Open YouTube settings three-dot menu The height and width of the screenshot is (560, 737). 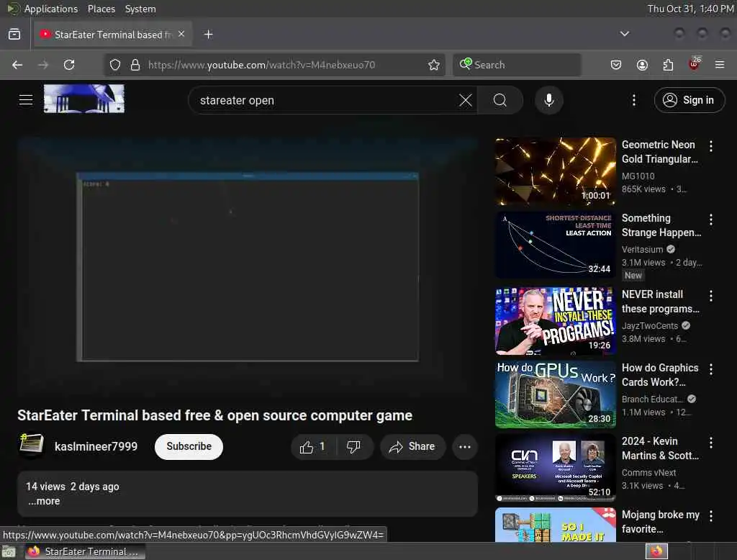[634, 100]
